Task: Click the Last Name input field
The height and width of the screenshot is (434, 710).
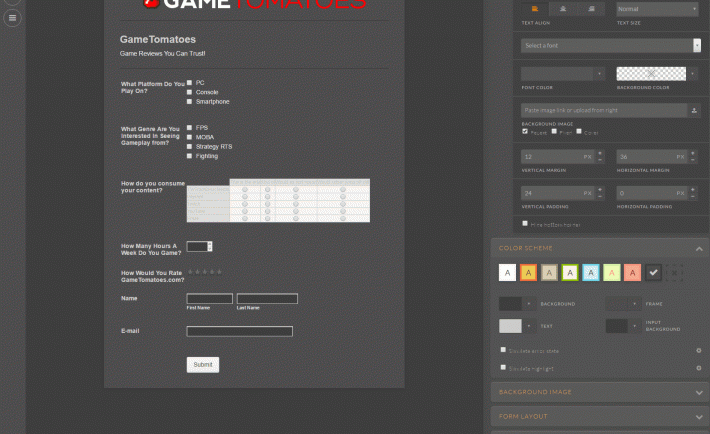Action: (267, 299)
